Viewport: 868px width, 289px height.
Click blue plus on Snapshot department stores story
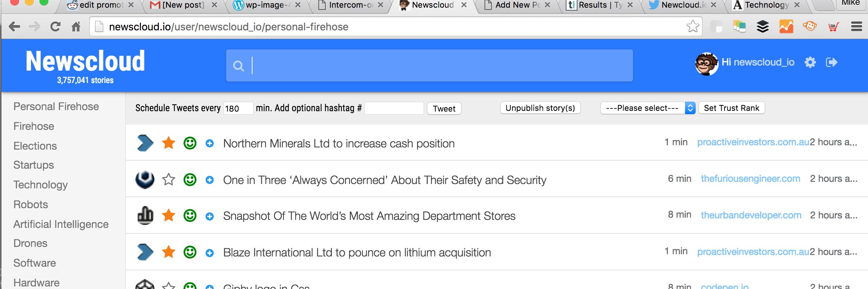click(x=210, y=216)
